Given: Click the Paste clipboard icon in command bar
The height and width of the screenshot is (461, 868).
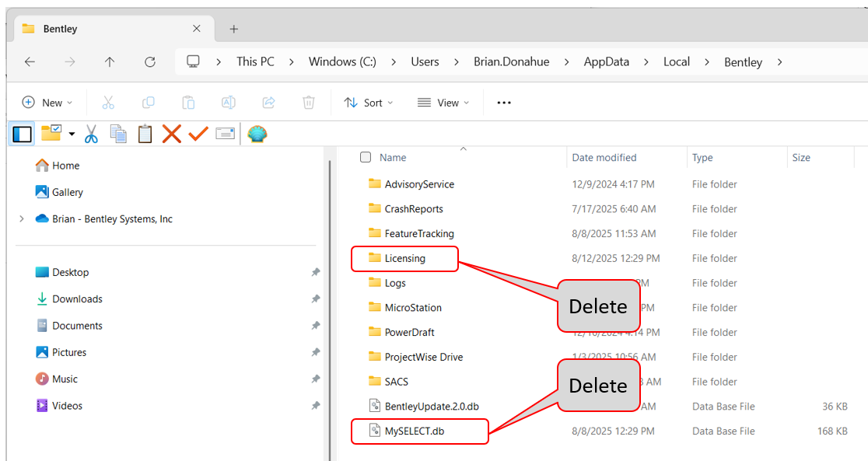Looking at the screenshot, I should [188, 103].
